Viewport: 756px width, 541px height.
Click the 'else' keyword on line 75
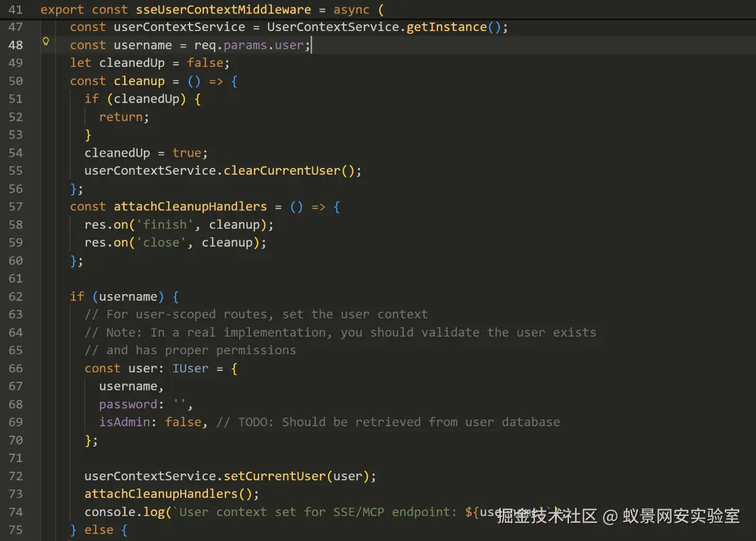tap(99, 530)
